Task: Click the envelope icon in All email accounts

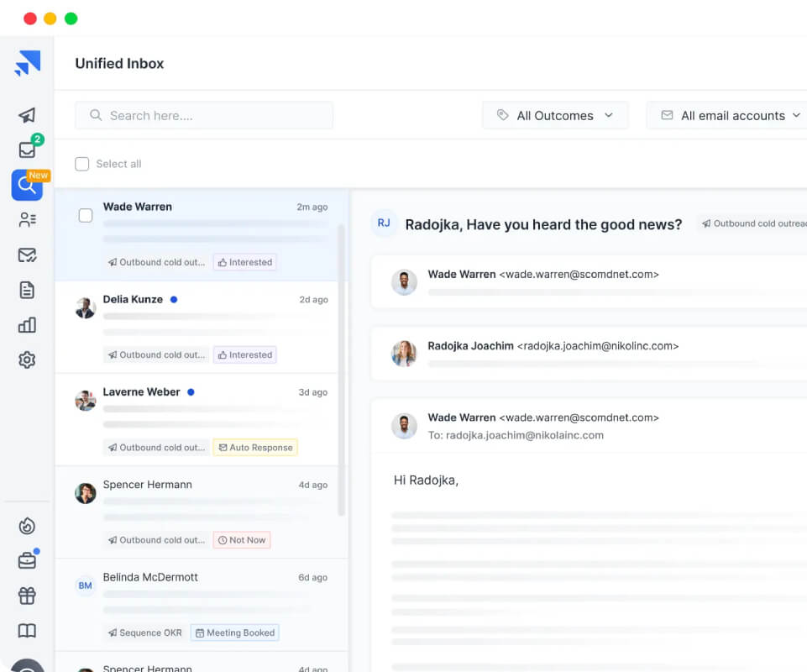Action: pos(667,115)
